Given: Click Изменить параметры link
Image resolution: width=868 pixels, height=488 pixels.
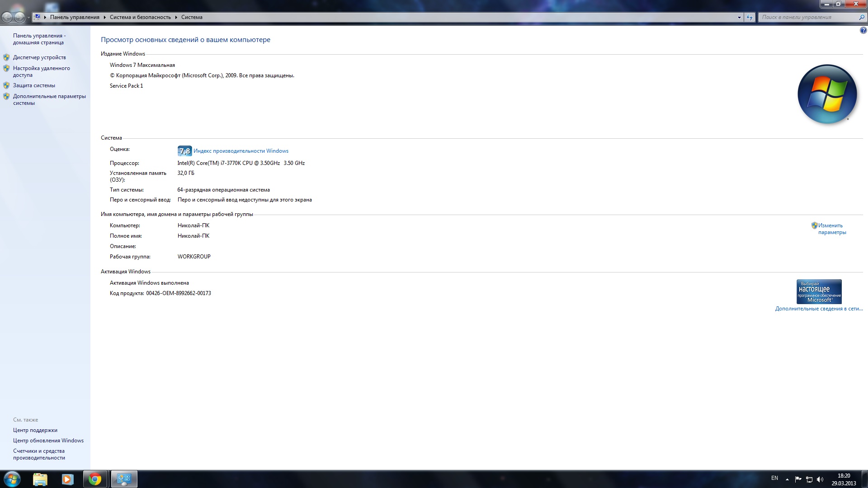Looking at the screenshot, I should point(832,229).
